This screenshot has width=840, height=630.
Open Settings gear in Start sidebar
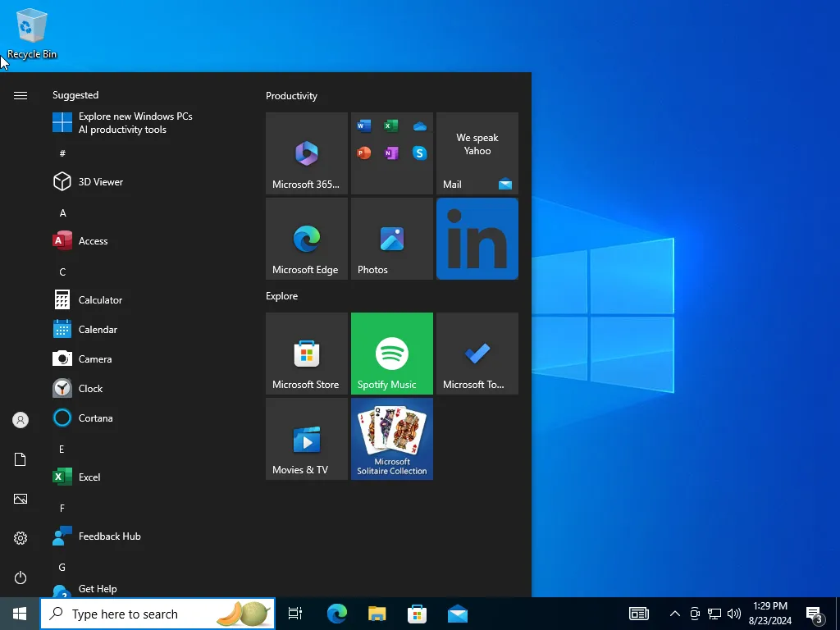pos(21,538)
